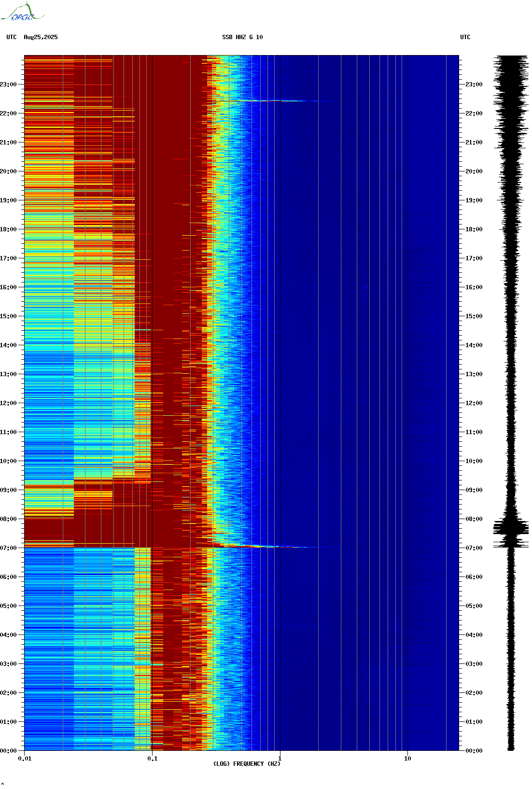532x789 pixels.
Task: Click the left axis 18:00 time label
Action: coord(8,229)
